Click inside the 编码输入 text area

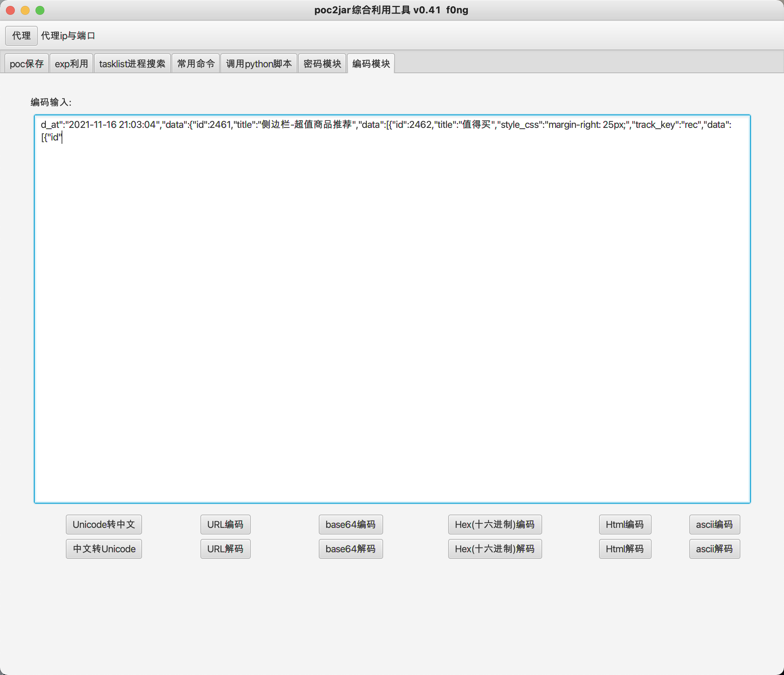coord(392,308)
